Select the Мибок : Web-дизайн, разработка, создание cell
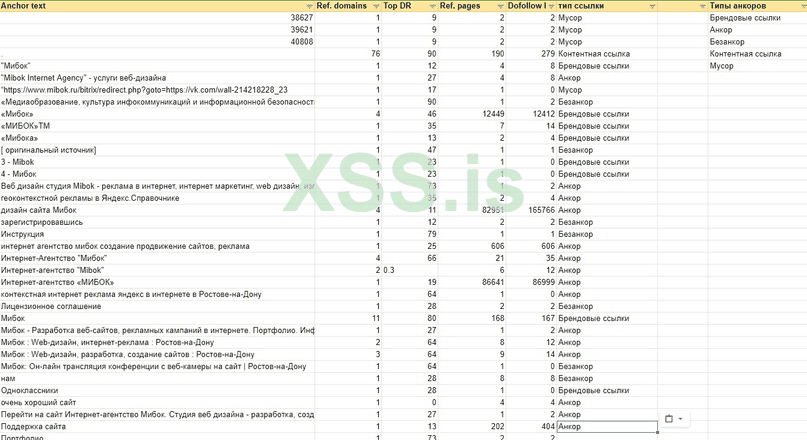Image resolution: width=807 pixels, height=440 pixels. pyautogui.click(x=157, y=354)
